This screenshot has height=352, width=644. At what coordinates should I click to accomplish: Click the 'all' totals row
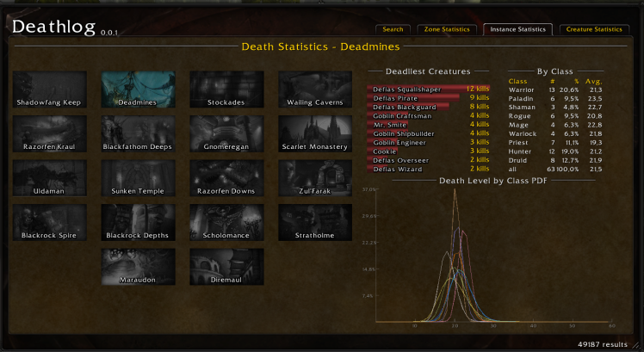pos(555,170)
